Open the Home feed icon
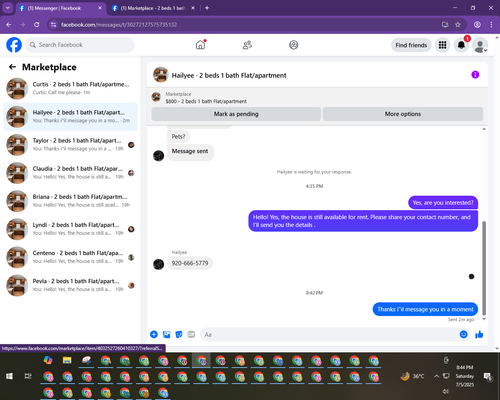500x400 pixels. click(x=200, y=45)
